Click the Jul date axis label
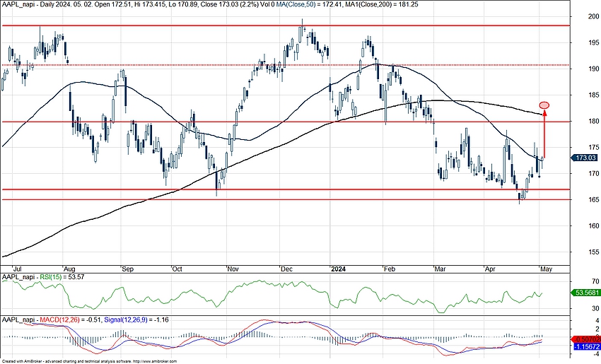 click(17, 269)
